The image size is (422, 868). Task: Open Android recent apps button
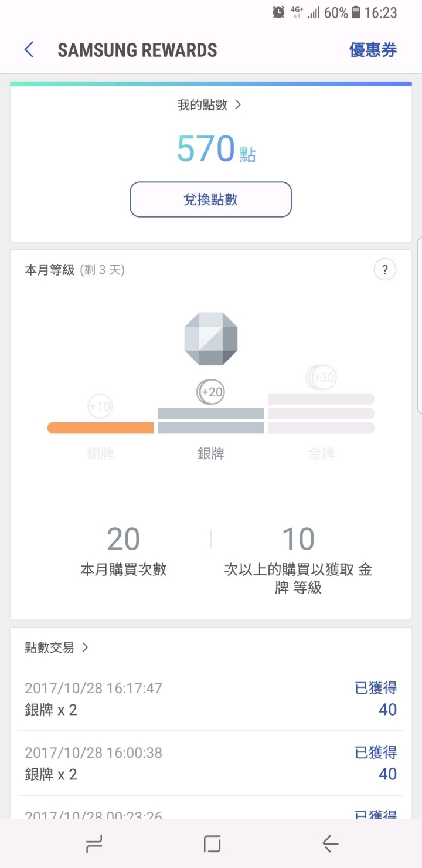pos(94,844)
